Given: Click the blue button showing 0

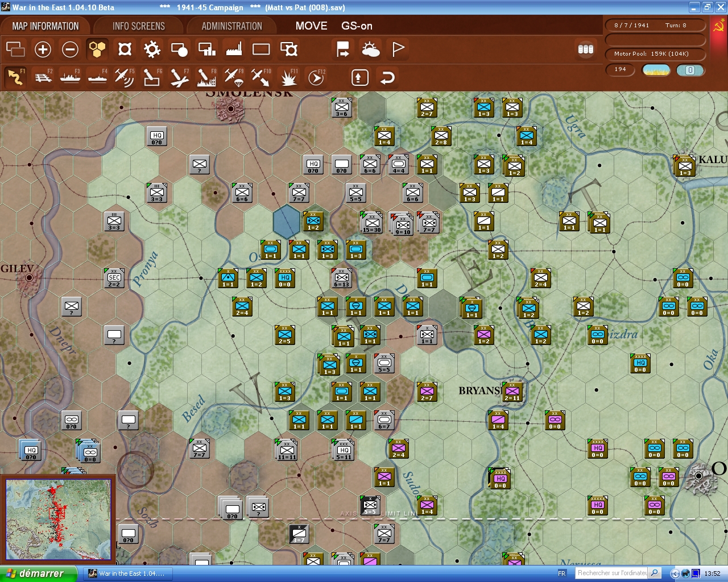Looking at the screenshot, I should [x=690, y=70].
